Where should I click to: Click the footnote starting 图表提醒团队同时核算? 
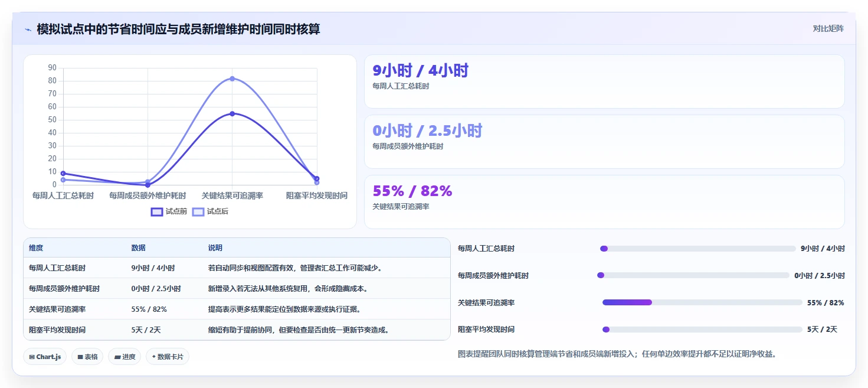click(617, 354)
